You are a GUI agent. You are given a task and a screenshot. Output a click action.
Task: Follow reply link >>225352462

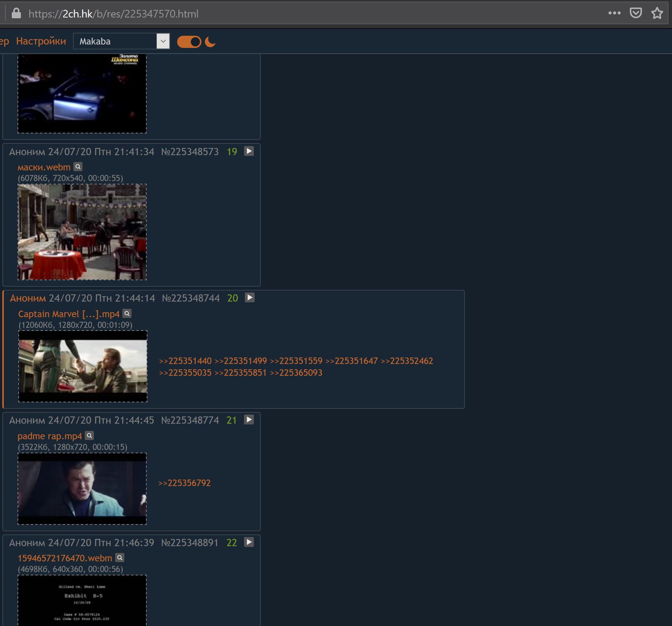407,361
